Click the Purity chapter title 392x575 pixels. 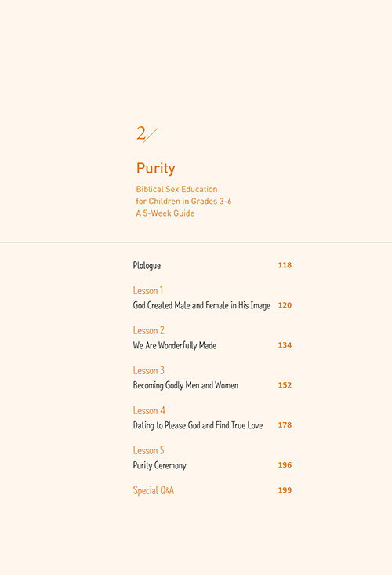click(156, 169)
